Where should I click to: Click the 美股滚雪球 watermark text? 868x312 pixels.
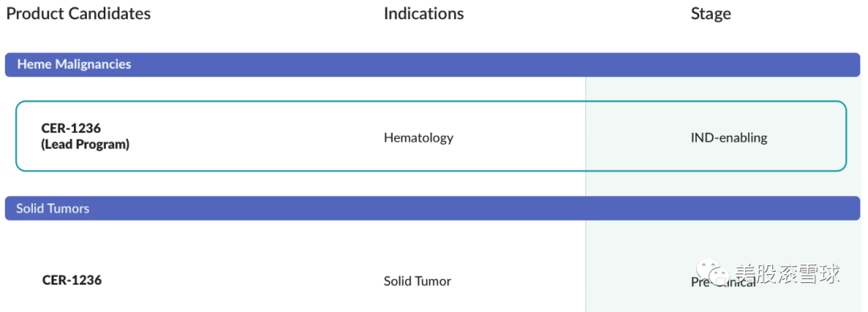coord(788,273)
